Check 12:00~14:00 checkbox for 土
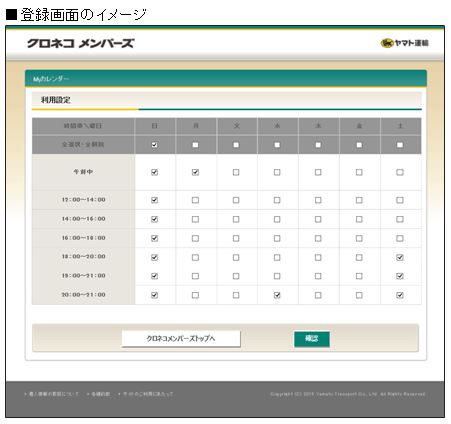The image size is (451, 424). pos(400,200)
